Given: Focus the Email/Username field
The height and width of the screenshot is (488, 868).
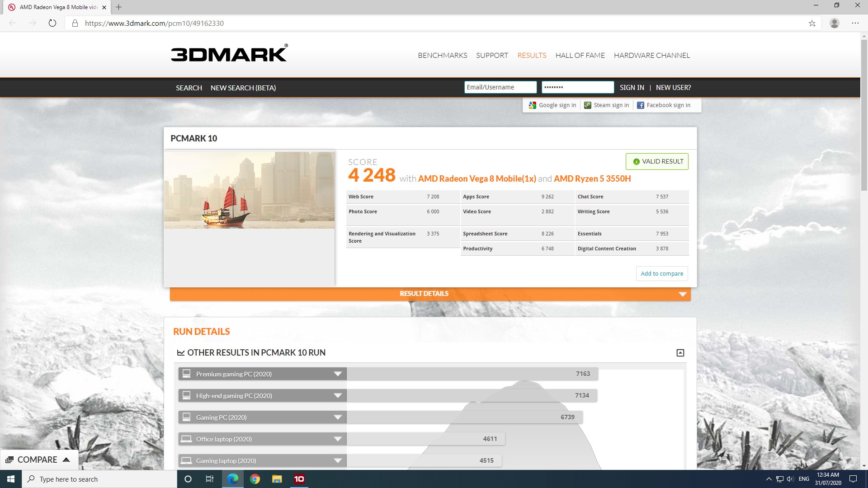Looking at the screenshot, I should pos(500,87).
